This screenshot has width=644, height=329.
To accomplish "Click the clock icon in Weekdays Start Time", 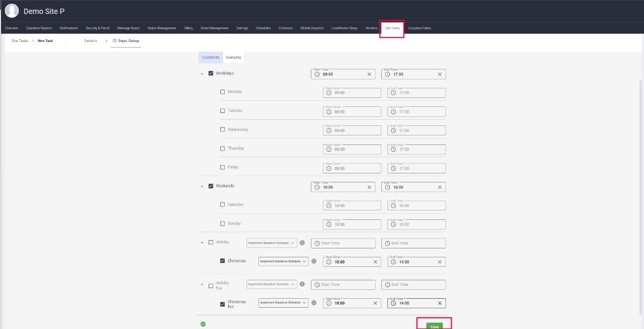I will pyautogui.click(x=317, y=74).
